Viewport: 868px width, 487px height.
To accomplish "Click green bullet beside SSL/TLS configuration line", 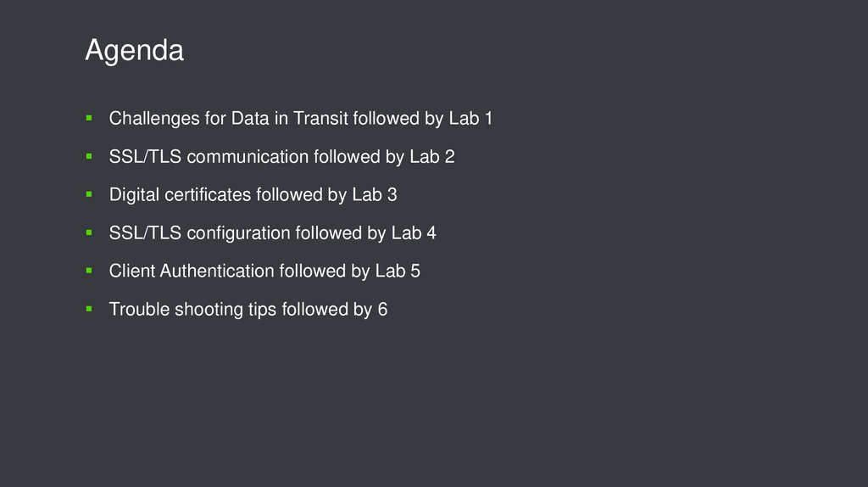I will pyautogui.click(x=88, y=232).
